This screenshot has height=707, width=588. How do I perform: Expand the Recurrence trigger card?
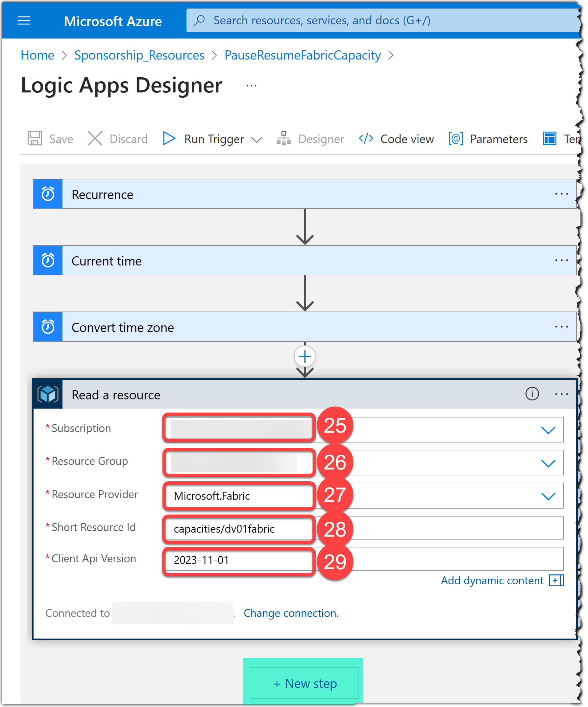(305, 194)
